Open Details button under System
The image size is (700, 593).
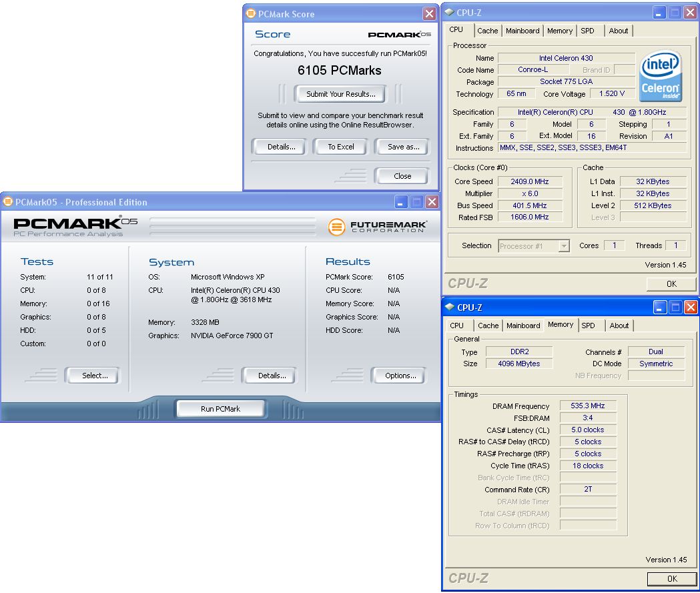pyautogui.click(x=272, y=376)
